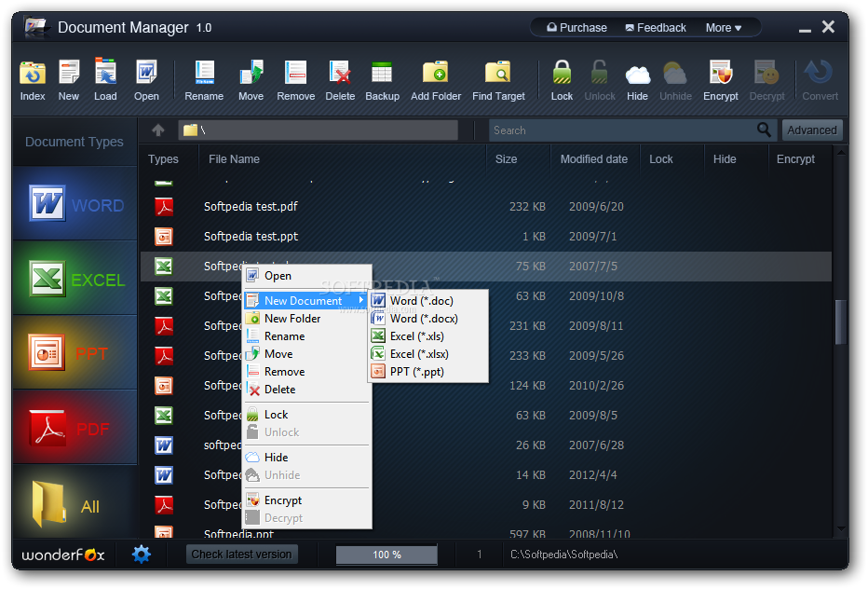Go up one folder level arrow
This screenshot has height=589, width=868.
tap(158, 130)
